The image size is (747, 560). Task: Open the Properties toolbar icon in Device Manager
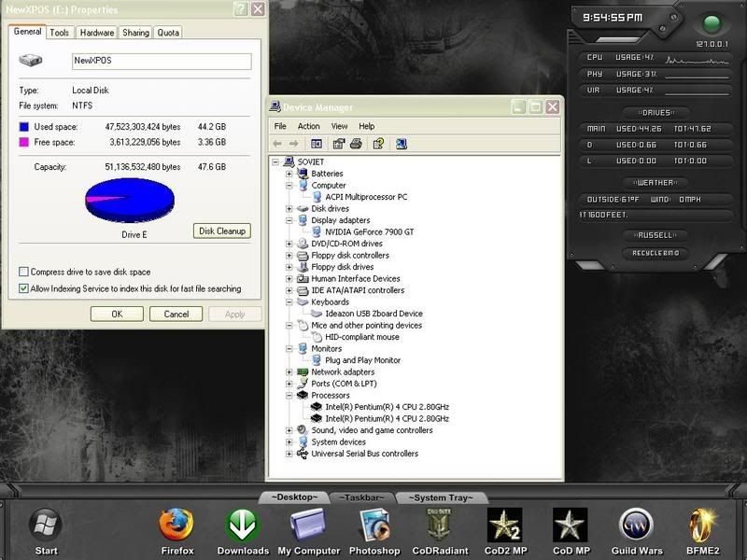[339, 144]
